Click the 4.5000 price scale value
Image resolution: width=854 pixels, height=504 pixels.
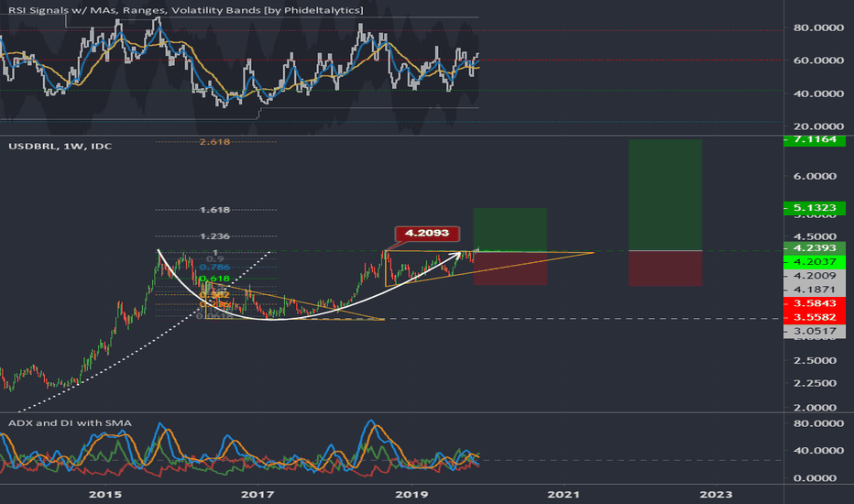815,236
